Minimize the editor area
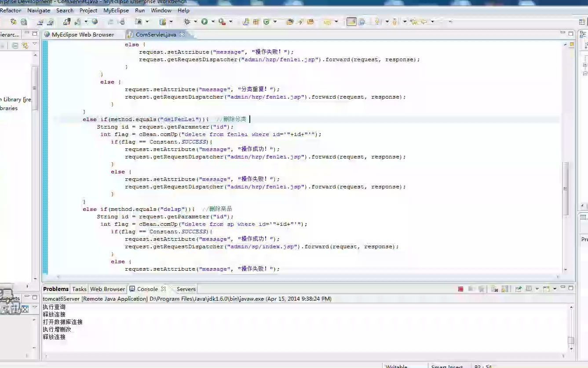 click(562, 33)
